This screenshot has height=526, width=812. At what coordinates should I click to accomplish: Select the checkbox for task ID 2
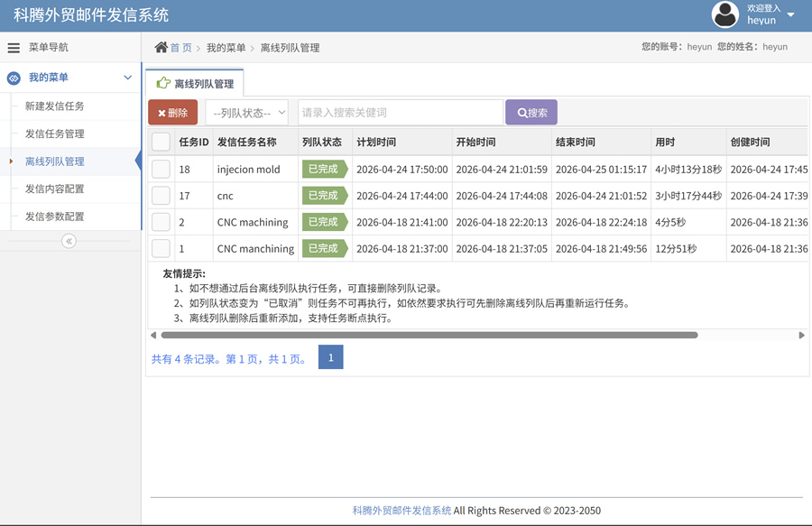click(x=161, y=222)
